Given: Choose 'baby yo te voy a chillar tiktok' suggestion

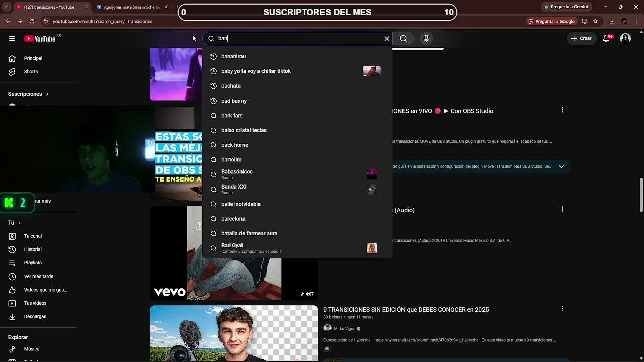Looking at the screenshot, I should click(x=297, y=71).
